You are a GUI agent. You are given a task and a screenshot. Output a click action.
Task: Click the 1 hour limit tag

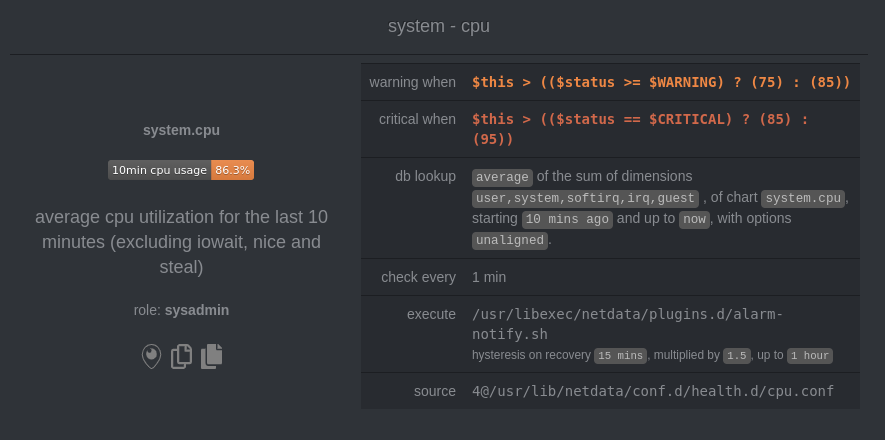[810, 356]
